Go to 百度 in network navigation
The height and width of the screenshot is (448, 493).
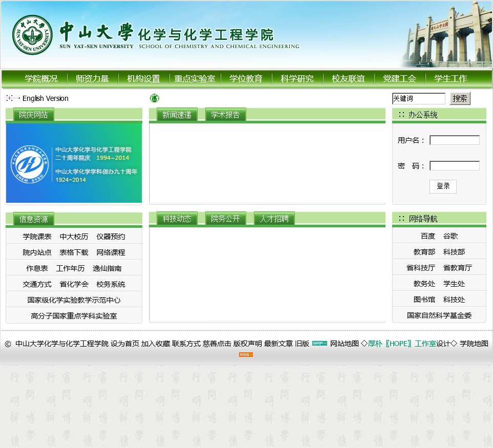coord(428,236)
